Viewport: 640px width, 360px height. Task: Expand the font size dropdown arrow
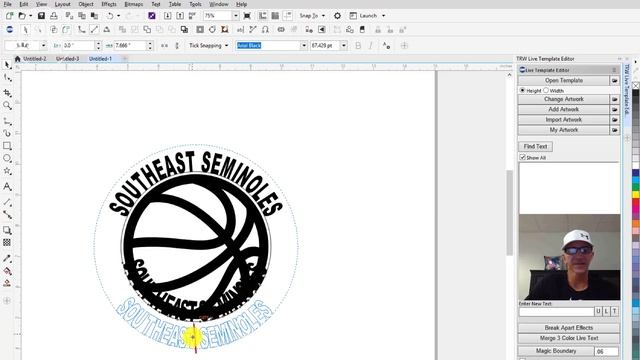[344, 45]
